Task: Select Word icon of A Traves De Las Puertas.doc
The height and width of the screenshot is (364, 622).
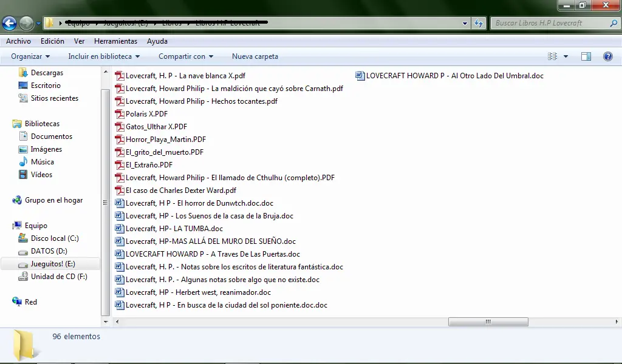Action: [120, 254]
